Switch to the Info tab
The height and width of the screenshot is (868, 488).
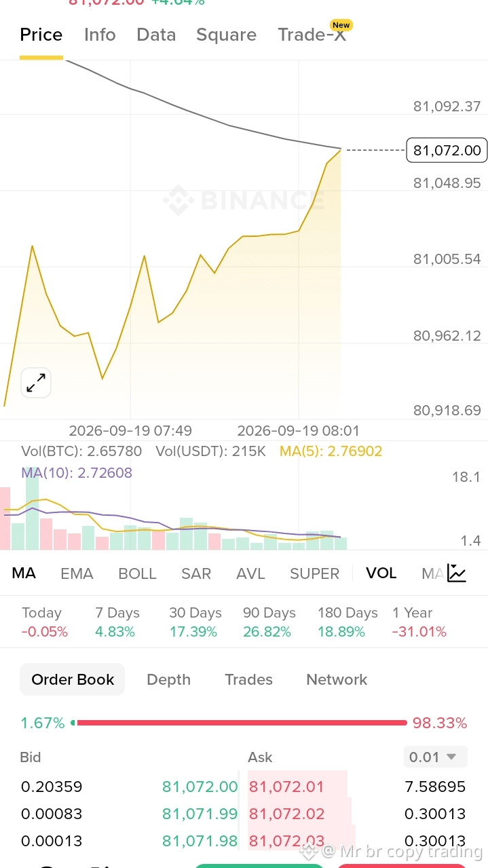[100, 35]
